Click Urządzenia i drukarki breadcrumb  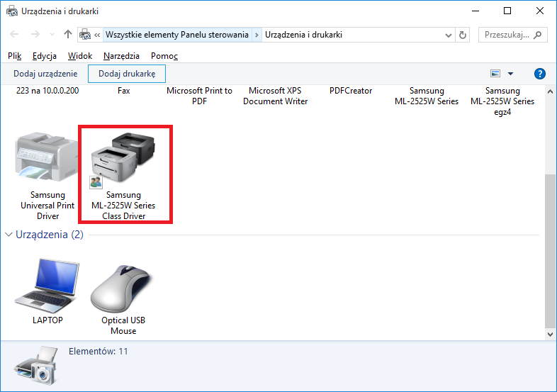[304, 35]
